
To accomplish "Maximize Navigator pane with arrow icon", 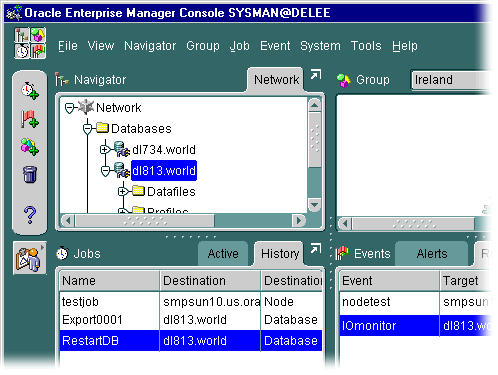I will click(315, 75).
